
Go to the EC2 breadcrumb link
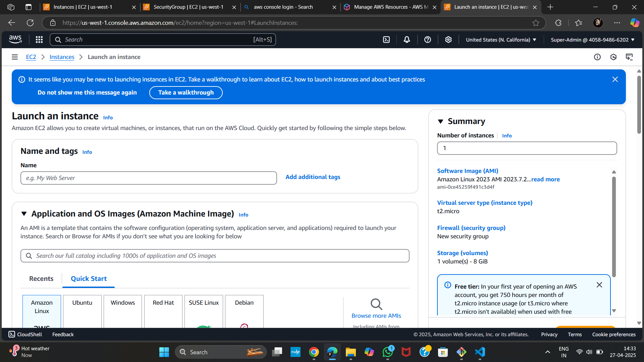pos(31,57)
